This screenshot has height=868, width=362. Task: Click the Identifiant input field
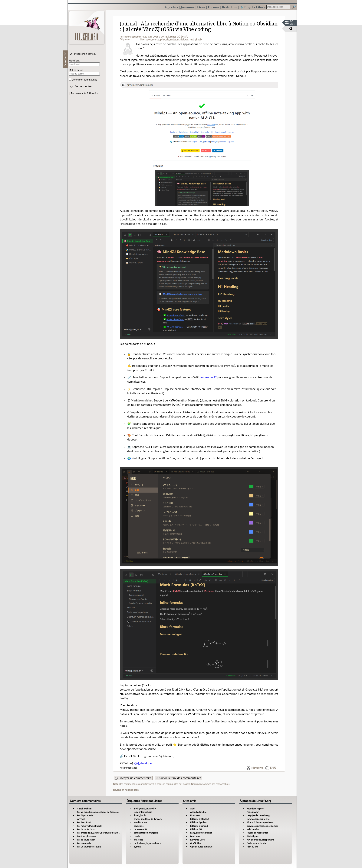84,64
